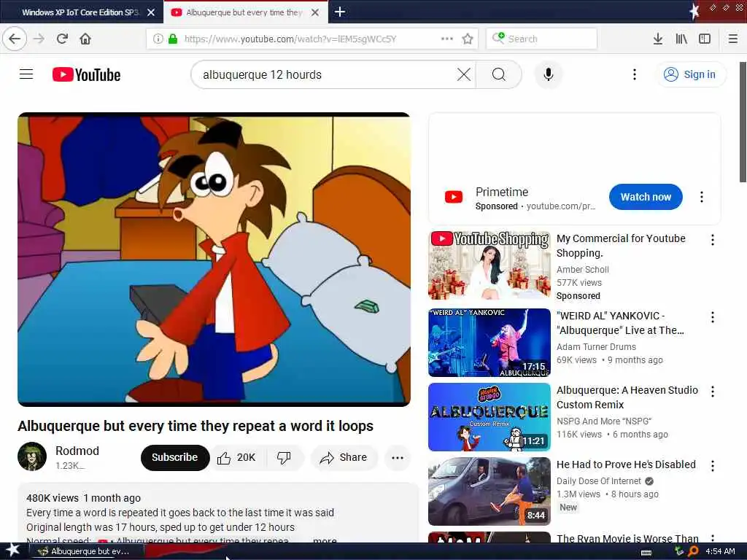
Task: Open options for YouTube Shopping commercial video
Action: click(712, 239)
